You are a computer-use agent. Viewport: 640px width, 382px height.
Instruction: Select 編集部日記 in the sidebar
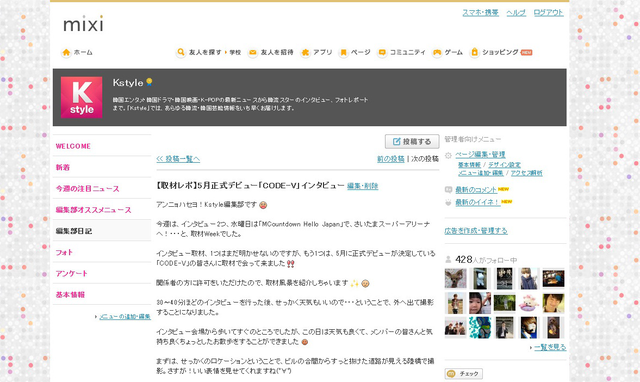[102, 231]
